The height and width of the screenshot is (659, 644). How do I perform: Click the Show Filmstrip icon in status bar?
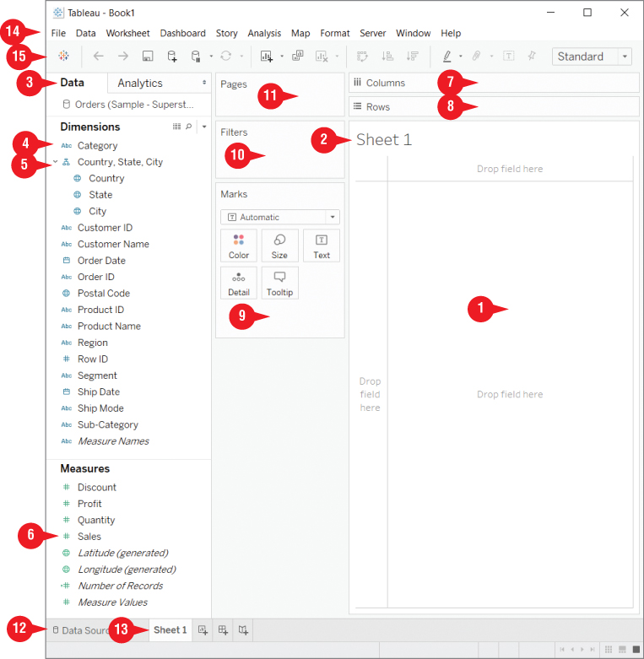tap(623, 650)
